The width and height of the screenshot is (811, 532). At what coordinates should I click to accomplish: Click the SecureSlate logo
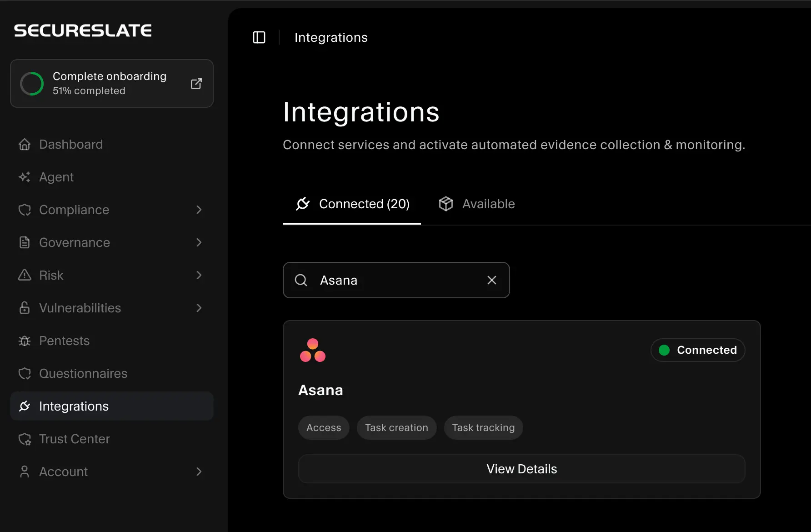click(83, 30)
